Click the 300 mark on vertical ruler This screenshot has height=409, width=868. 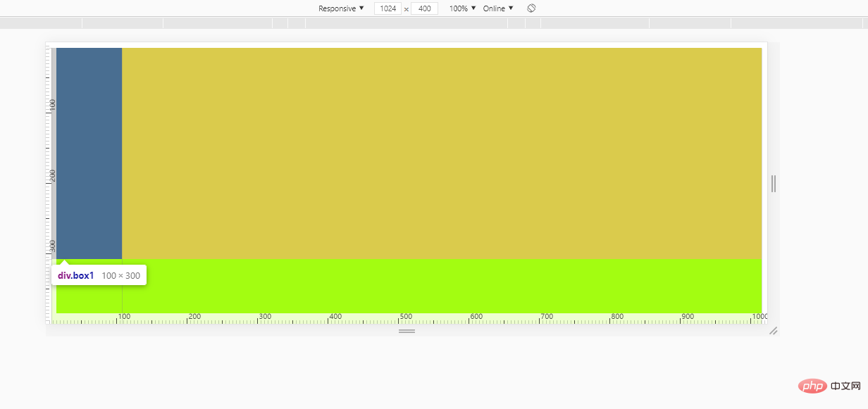coord(53,246)
